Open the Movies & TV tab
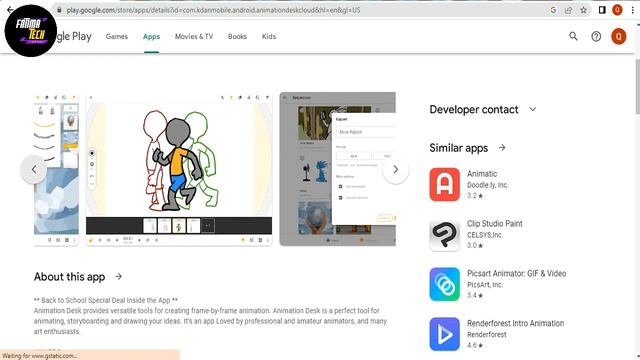 pos(194,36)
